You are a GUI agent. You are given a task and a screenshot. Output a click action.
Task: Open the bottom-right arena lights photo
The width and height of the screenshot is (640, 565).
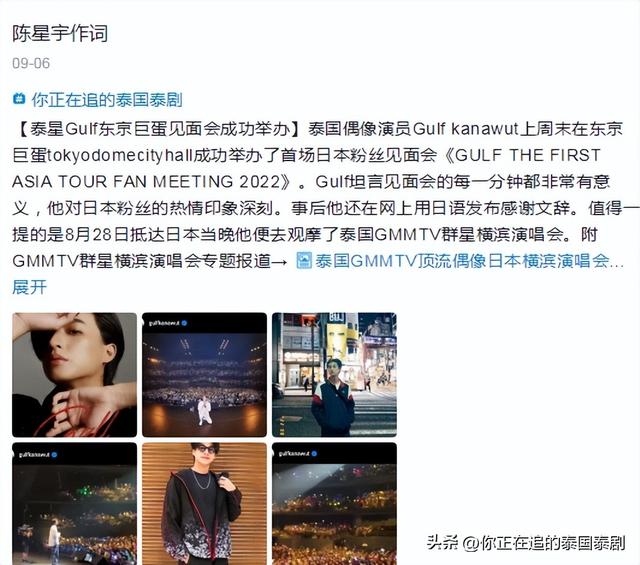point(334,504)
